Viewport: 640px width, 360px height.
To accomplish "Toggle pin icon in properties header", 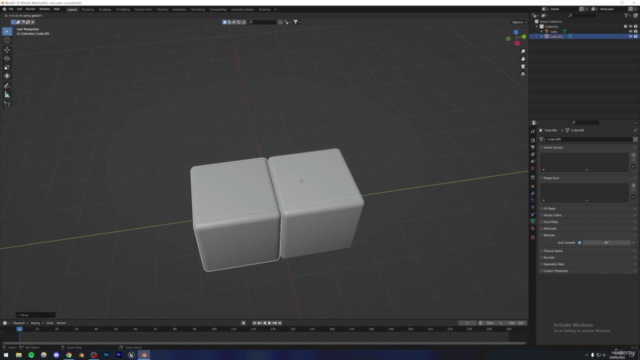I will point(635,130).
